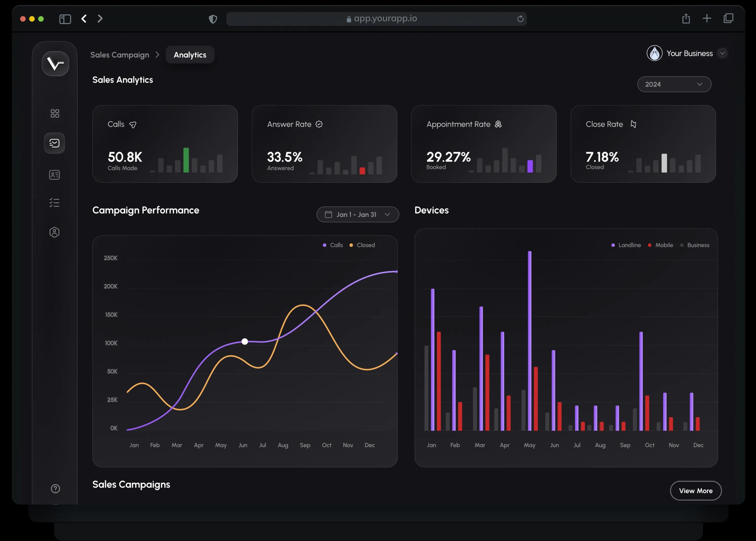Open the Appointment Rate stat card
The image size is (756, 541).
click(483, 144)
